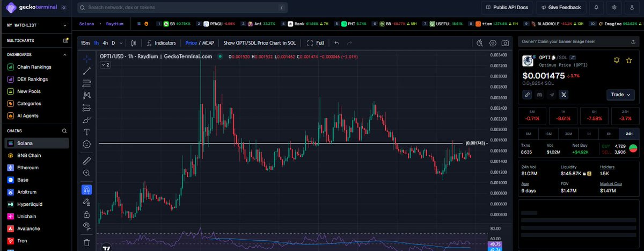Viewport: 644px width, 251px height.
Task: Select the crosshair cursor tool
Action: [x=86, y=59]
